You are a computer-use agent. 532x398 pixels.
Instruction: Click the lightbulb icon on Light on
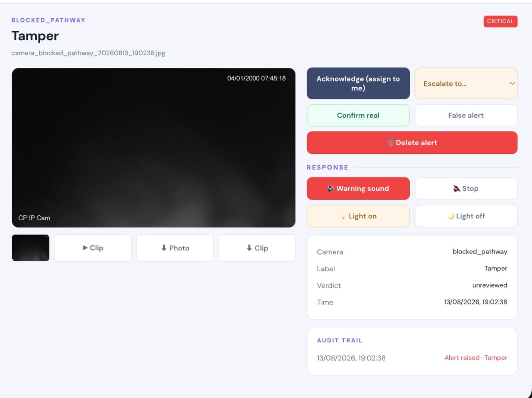click(343, 216)
